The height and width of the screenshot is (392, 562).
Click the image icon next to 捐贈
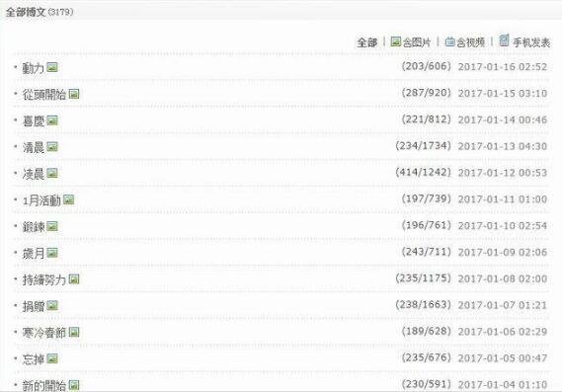point(52,306)
